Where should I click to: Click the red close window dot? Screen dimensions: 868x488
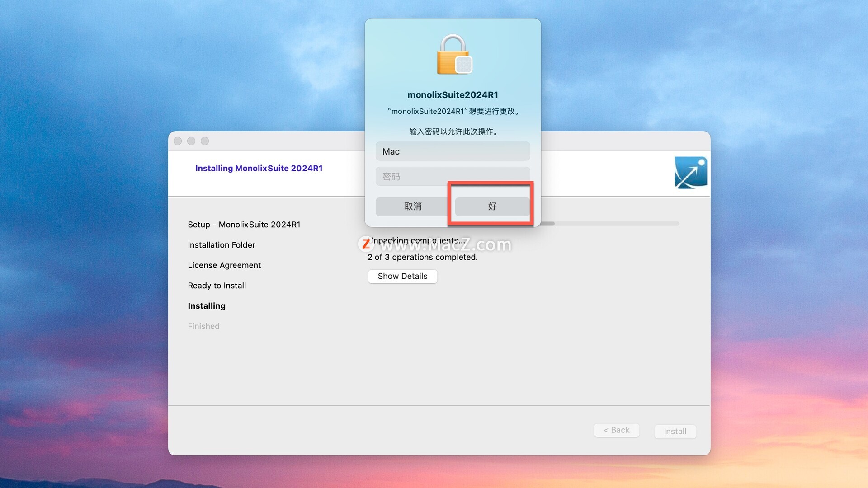click(x=178, y=141)
